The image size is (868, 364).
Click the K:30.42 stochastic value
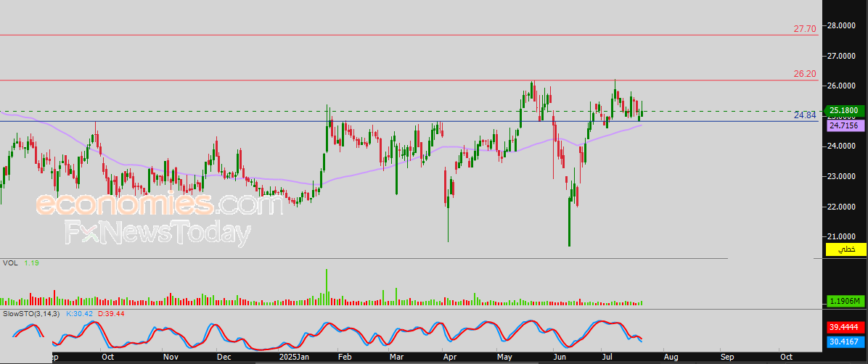[80, 314]
